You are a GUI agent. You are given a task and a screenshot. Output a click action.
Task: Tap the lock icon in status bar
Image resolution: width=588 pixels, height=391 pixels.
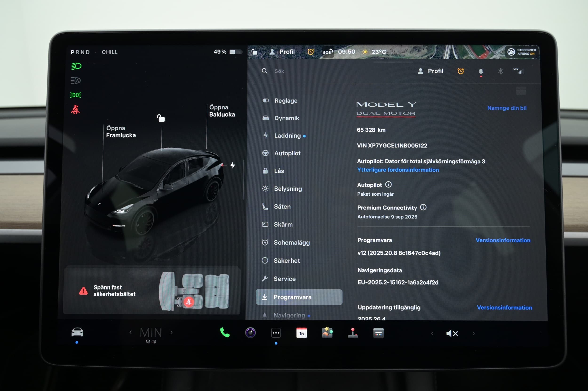coord(254,52)
